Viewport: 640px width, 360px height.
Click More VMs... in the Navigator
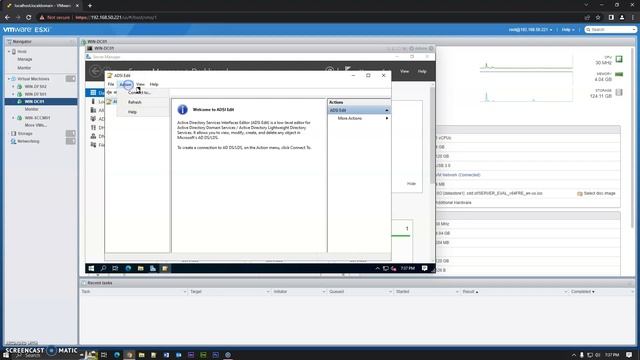(x=36, y=125)
